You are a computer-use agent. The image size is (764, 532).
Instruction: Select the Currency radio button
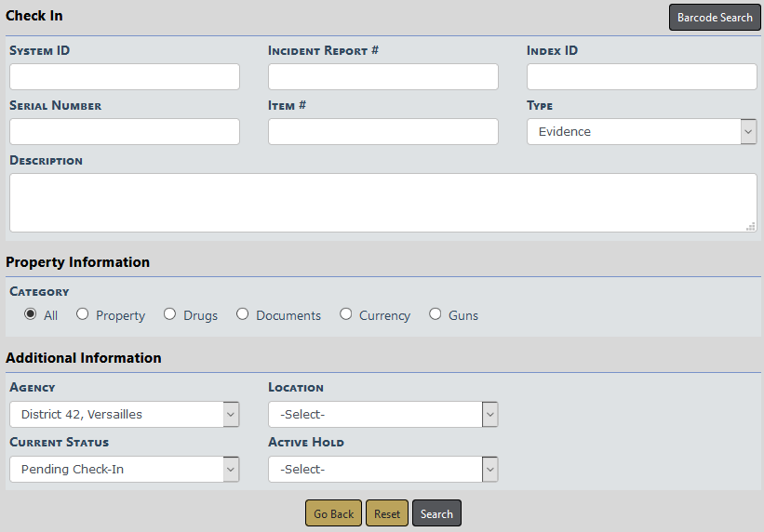(346, 314)
